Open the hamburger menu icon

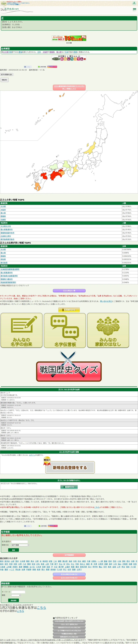[134, 10]
